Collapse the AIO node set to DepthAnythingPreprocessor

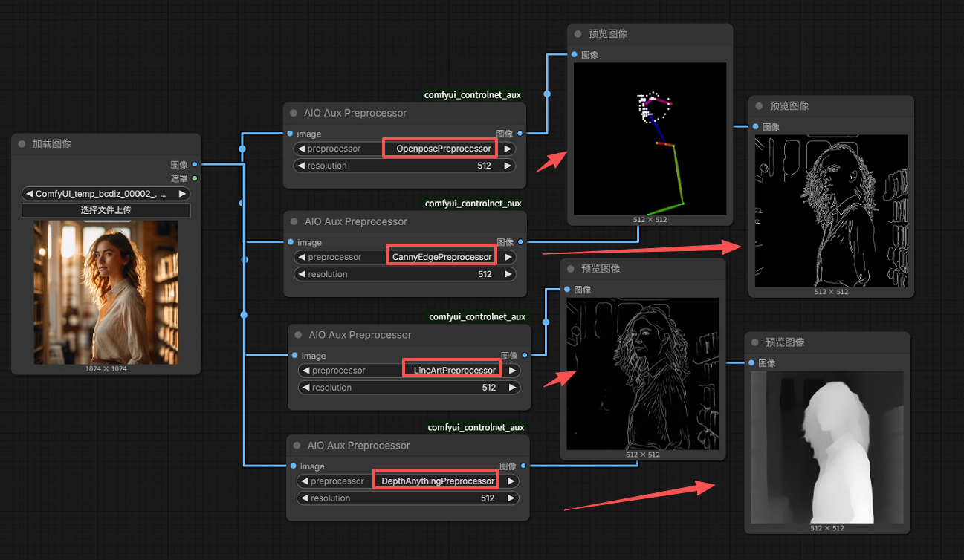[297, 446]
